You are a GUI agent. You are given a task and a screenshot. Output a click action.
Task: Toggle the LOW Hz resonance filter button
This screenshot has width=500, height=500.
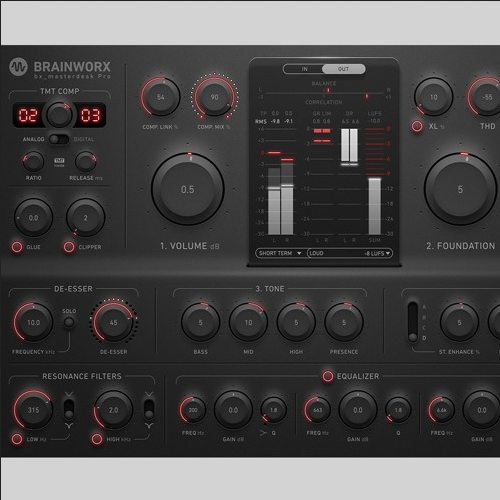point(17,439)
